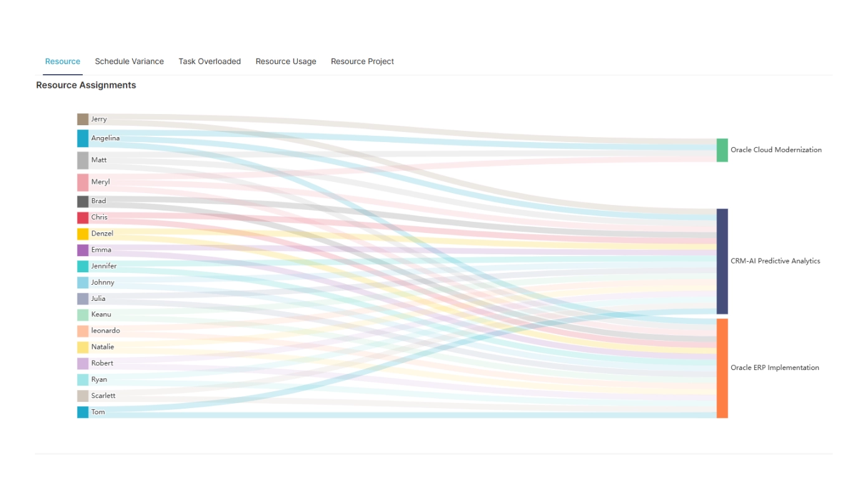Select the navy CRM-AI Predictive Analytics node
867x504 pixels.
[722, 261]
